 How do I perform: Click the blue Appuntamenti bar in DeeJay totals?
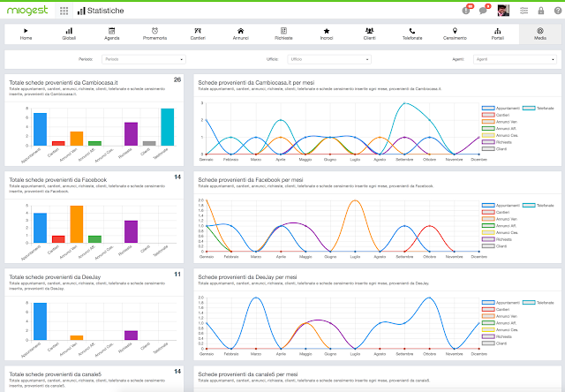coord(40,321)
